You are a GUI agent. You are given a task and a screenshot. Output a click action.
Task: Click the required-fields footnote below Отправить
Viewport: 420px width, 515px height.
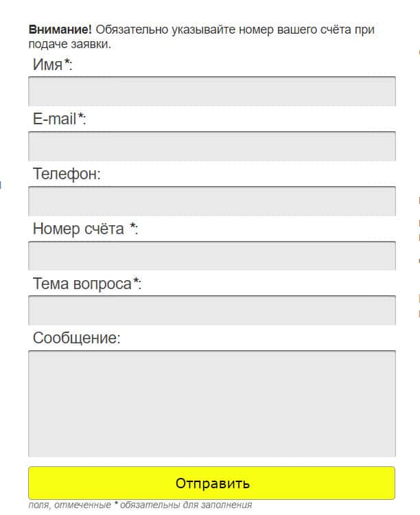click(x=140, y=505)
